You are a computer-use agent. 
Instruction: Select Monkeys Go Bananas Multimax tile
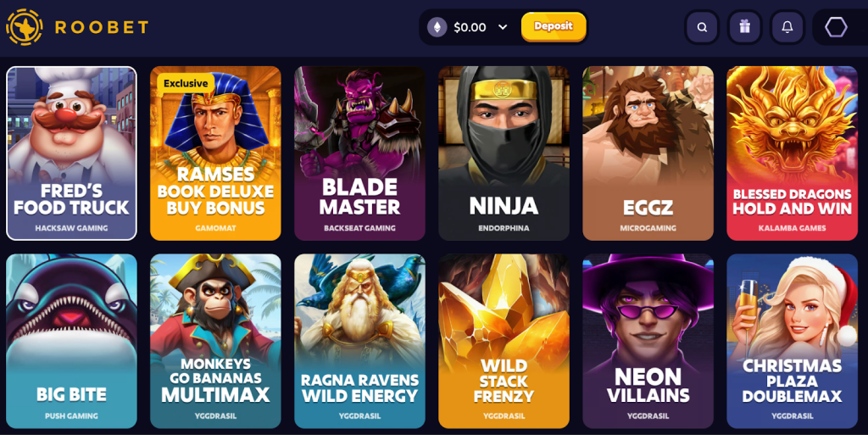[x=215, y=341]
